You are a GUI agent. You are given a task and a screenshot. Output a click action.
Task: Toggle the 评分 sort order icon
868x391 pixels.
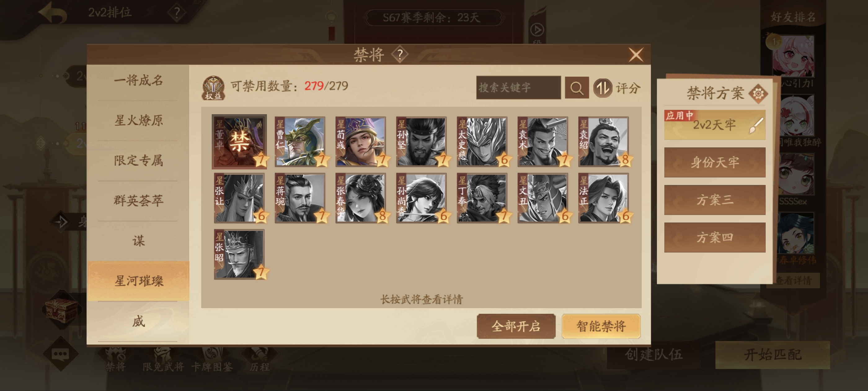click(602, 88)
